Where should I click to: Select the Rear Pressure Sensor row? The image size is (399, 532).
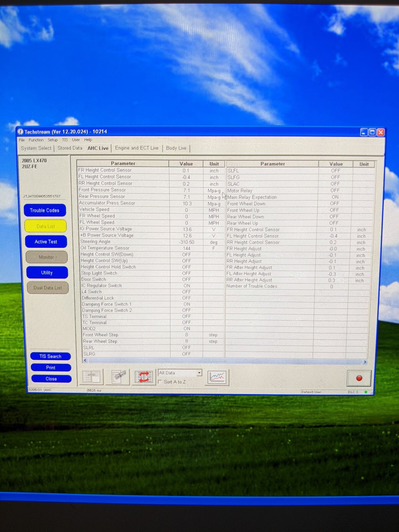pos(151,197)
